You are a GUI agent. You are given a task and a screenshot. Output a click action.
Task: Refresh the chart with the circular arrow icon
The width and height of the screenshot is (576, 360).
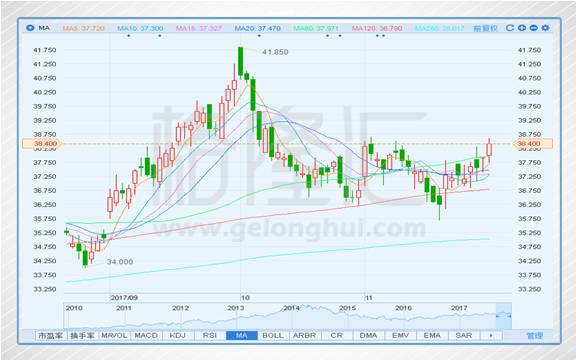[510, 28]
